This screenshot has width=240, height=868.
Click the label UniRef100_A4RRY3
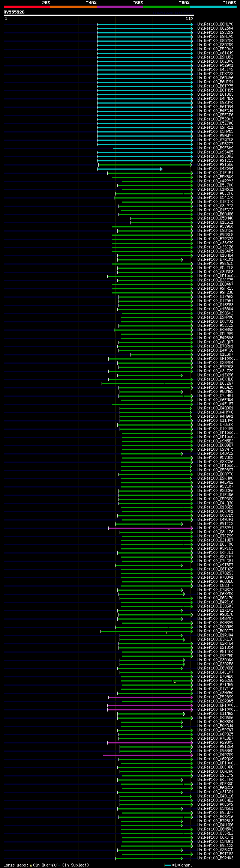click(215, 181)
